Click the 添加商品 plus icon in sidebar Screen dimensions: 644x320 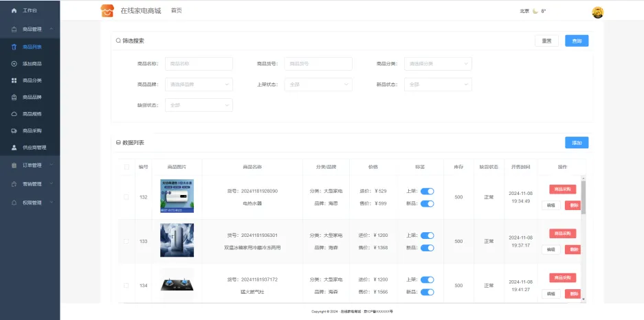[x=14, y=64]
